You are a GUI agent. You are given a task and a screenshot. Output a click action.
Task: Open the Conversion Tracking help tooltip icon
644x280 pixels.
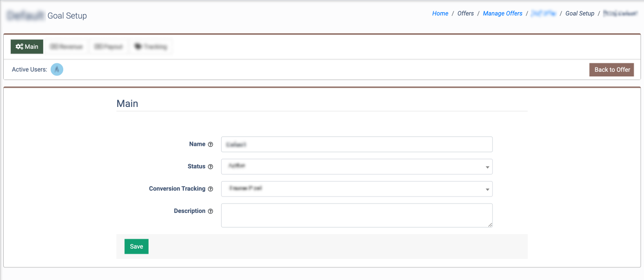(x=210, y=189)
